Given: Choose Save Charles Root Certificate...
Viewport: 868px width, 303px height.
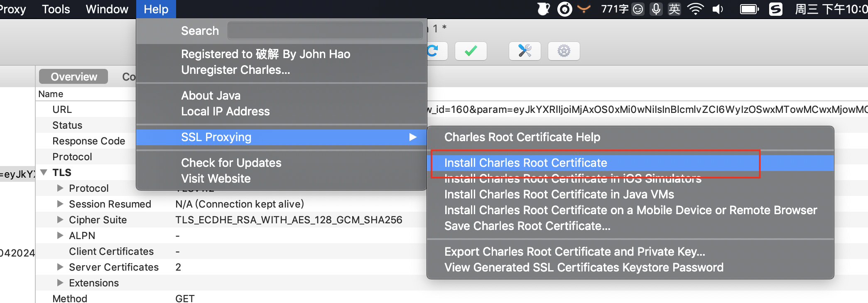Looking at the screenshot, I should pos(630,226).
